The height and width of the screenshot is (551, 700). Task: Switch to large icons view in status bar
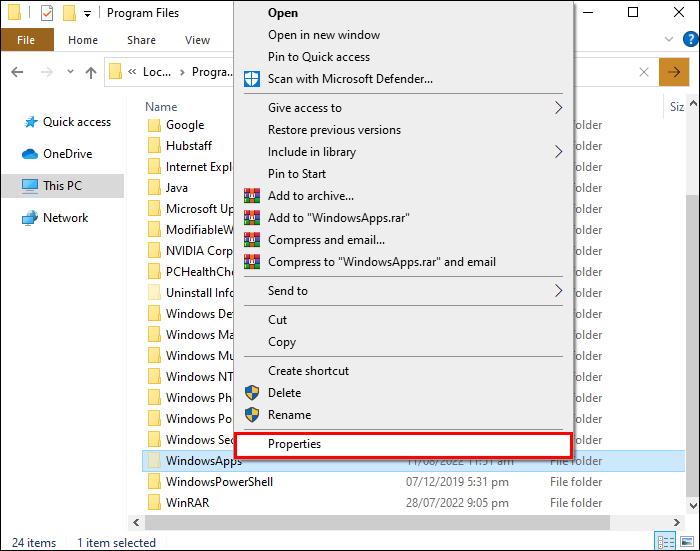(688, 542)
